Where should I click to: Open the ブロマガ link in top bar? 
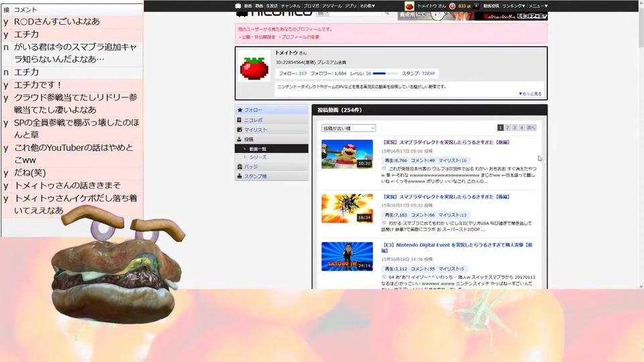tap(311, 6)
